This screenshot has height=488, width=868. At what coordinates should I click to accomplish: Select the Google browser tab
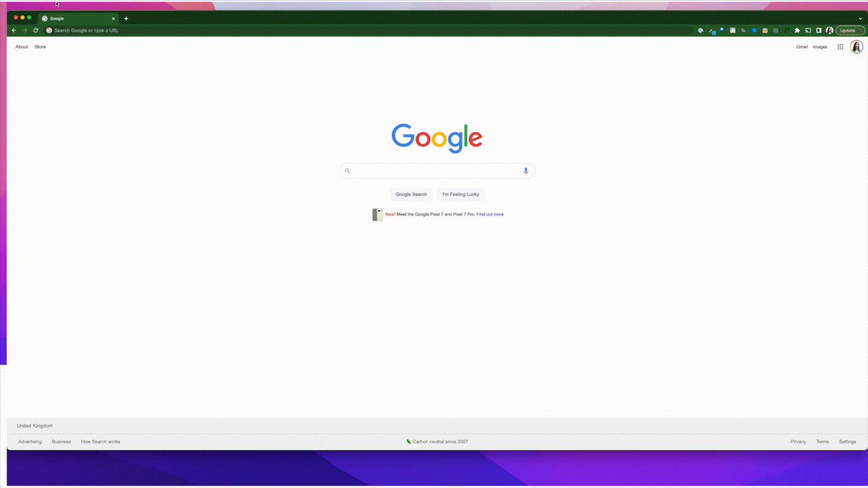[x=79, y=18]
